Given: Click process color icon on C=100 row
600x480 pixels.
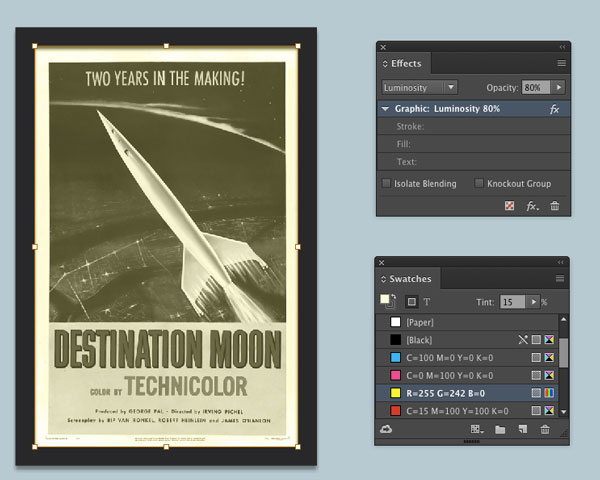Looking at the screenshot, I should tap(536, 358).
